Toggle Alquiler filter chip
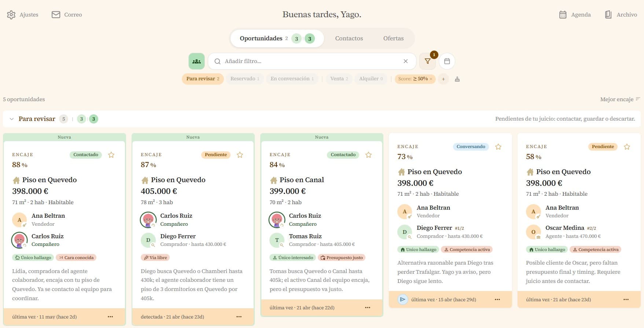 371,79
